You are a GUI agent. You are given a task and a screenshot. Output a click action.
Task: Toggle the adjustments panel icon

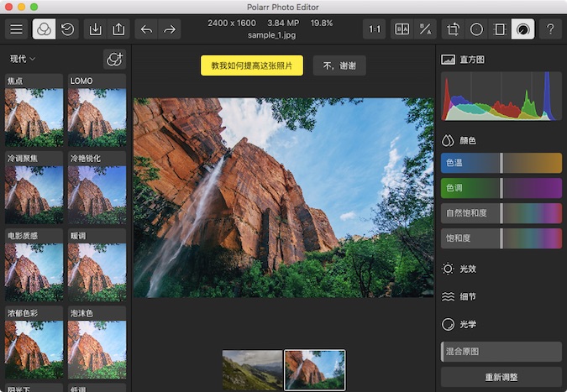tap(522, 29)
